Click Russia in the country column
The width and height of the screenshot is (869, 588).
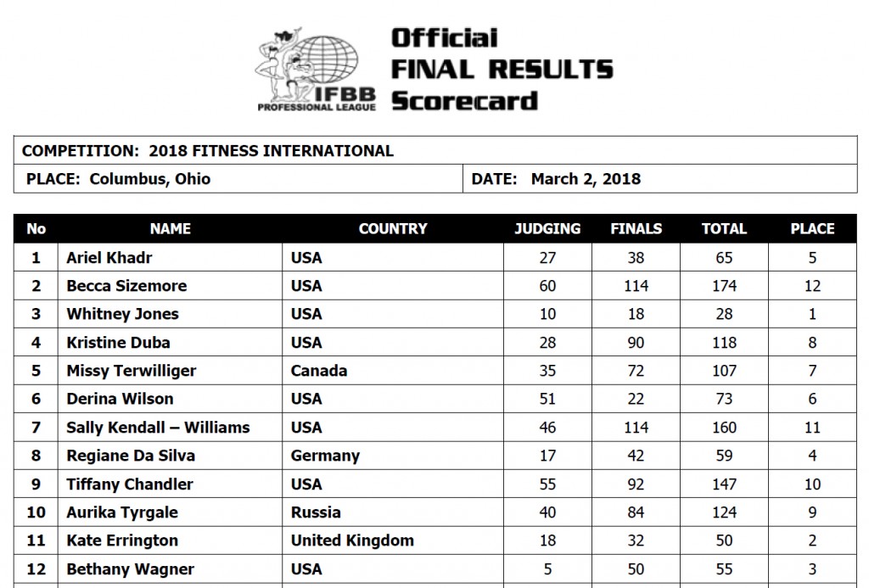pyautogui.click(x=316, y=512)
